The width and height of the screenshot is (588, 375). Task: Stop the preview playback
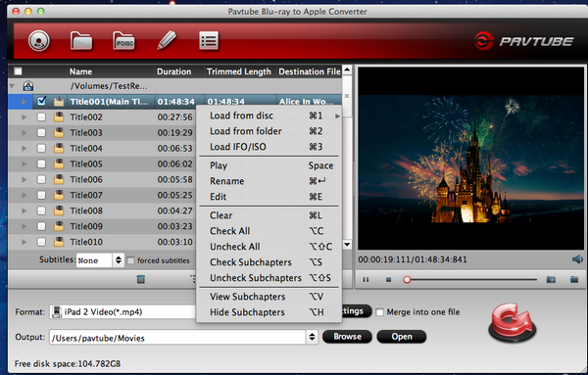pyautogui.click(x=388, y=279)
